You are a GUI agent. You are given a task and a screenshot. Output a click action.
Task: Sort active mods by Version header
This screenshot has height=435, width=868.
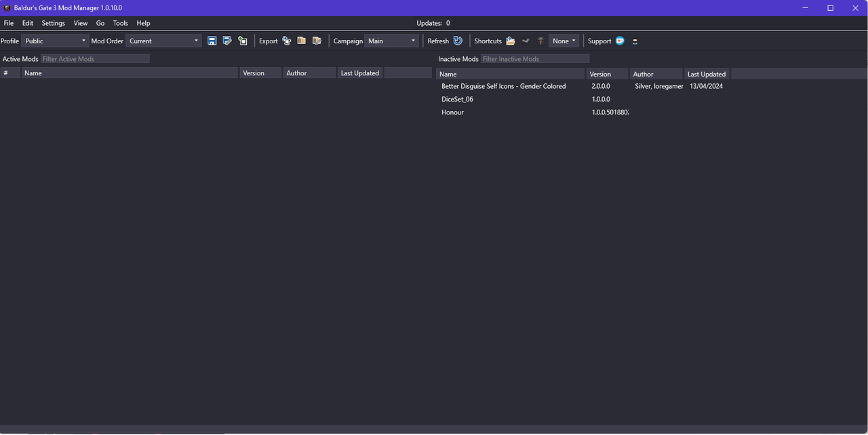(x=260, y=73)
